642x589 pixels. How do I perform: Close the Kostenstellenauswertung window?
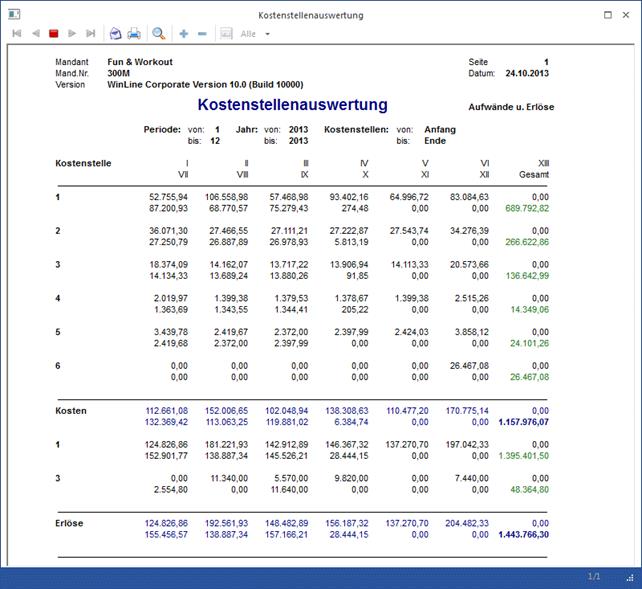pyautogui.click(x=628, y=15)
